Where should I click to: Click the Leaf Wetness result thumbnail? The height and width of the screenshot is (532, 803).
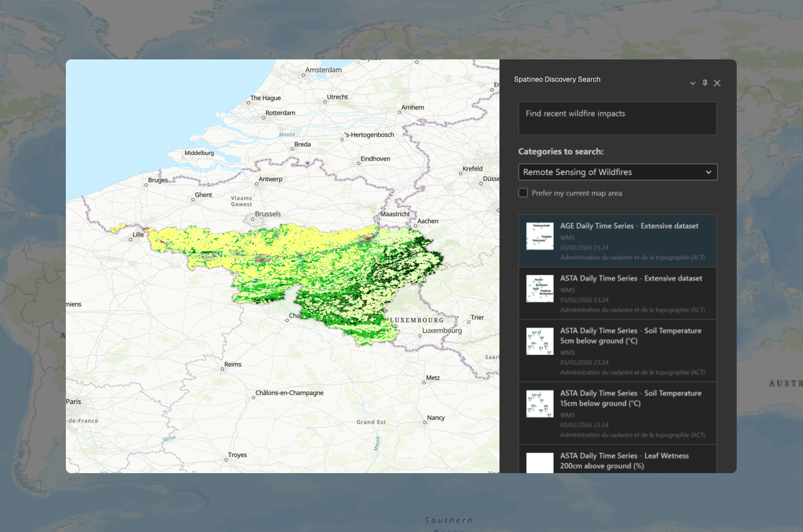pyautogui.click(x=540, y=463)
